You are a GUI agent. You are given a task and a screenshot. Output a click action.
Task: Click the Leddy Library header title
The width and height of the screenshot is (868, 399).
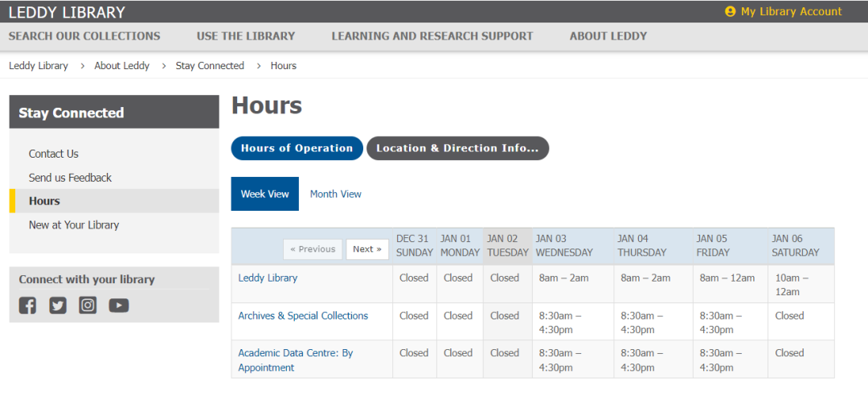tap(67, 11)
